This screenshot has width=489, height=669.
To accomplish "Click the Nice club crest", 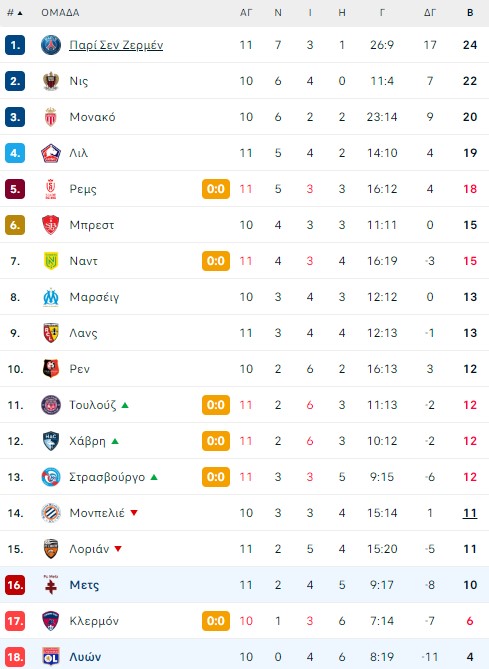I will tap(51, 81).
